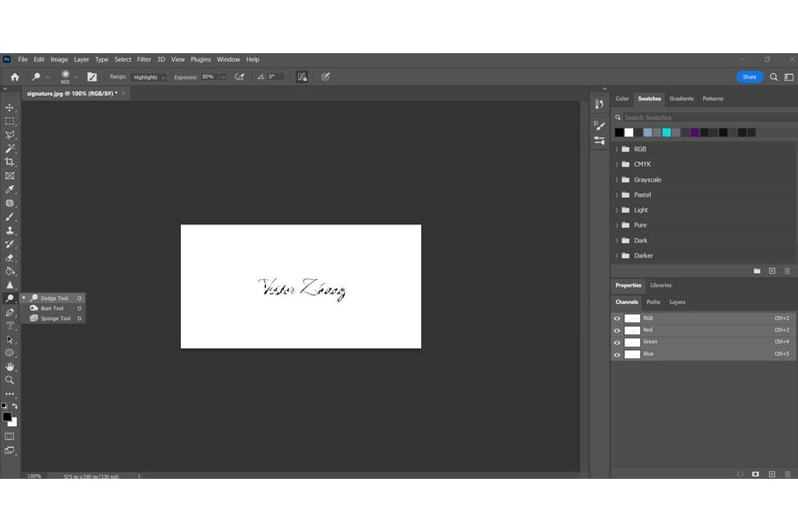
Task: Click the Home icon in options bar
Action: (15, 77)
